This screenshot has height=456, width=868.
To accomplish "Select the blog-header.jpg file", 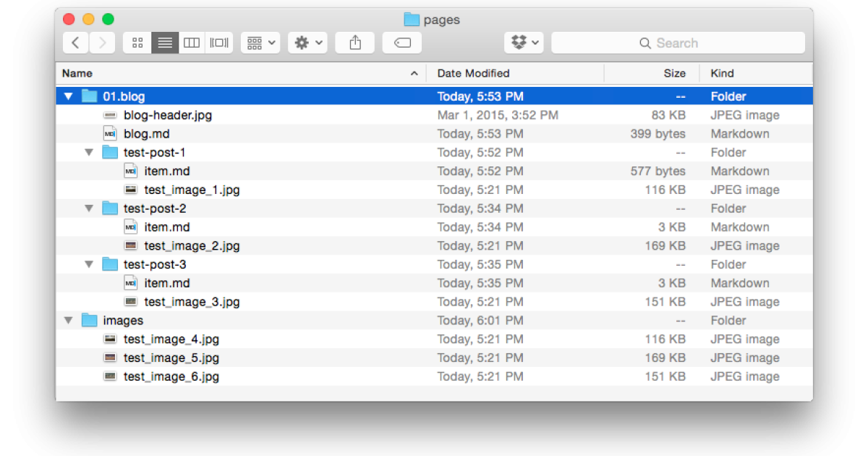I will point(167,115).
